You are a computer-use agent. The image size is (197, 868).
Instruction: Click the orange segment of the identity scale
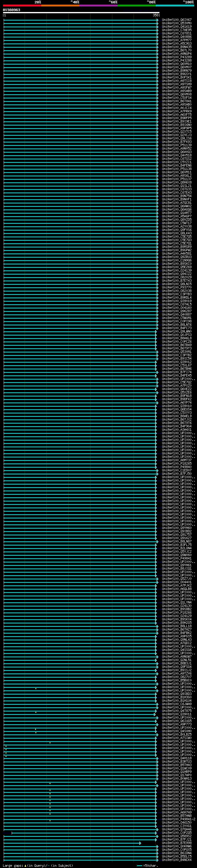(x=60, y=6)
